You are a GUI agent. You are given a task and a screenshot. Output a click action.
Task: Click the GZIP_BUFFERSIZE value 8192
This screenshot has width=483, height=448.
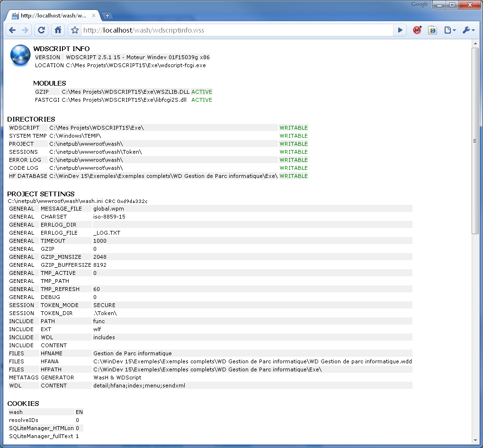100,264
